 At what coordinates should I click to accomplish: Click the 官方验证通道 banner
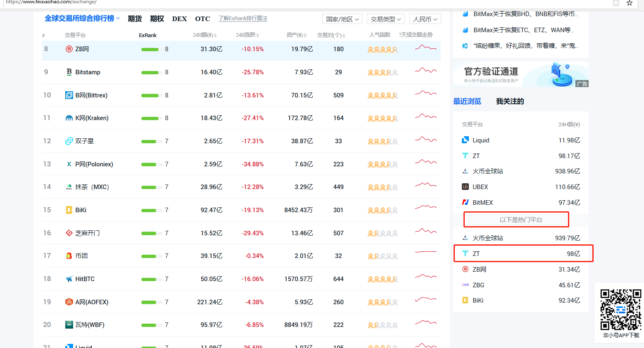coord(520,74)
